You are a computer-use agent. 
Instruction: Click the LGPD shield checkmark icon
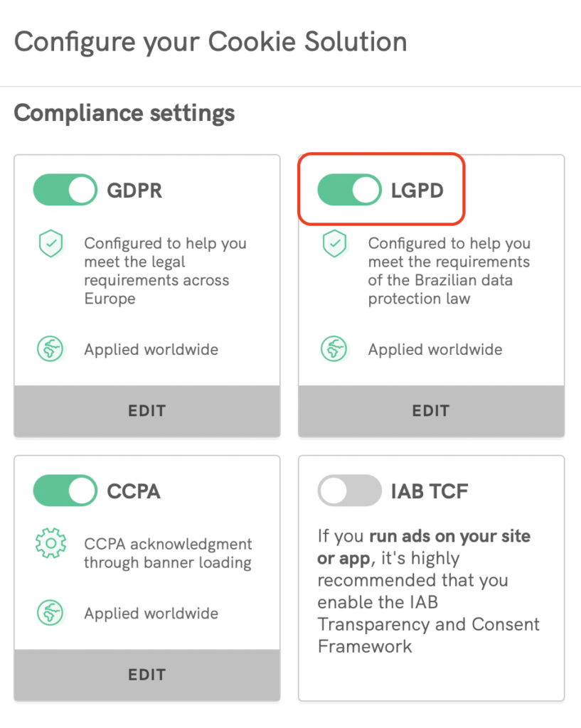334,245
